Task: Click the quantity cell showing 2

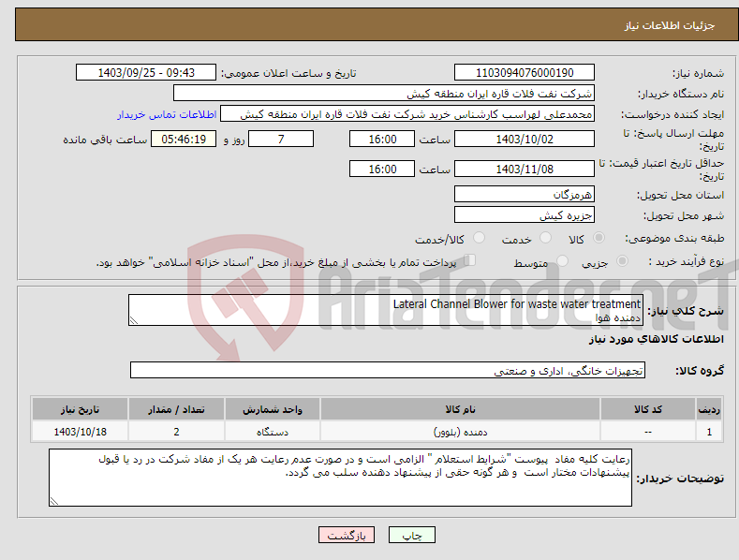Action: point(176,432)
